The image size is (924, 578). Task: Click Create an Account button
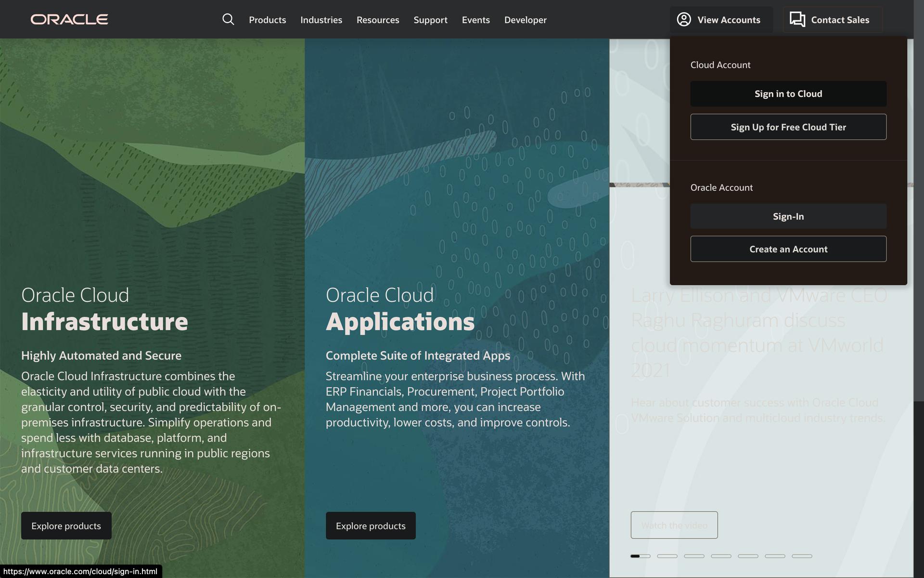(x=788, y=249)
